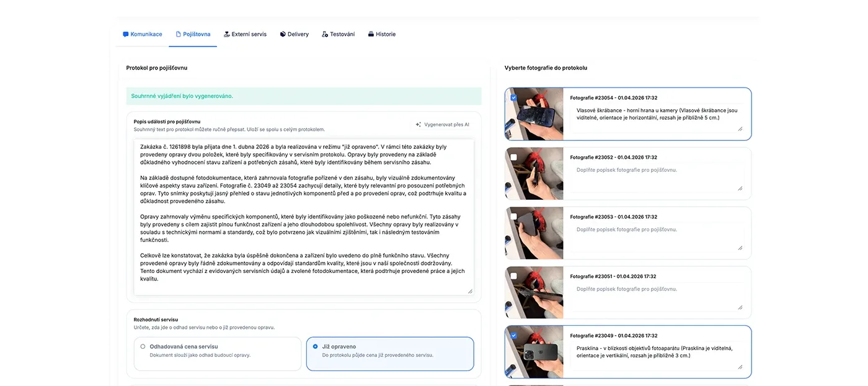Click the printer icon on the Historie tab

point(371,34)
